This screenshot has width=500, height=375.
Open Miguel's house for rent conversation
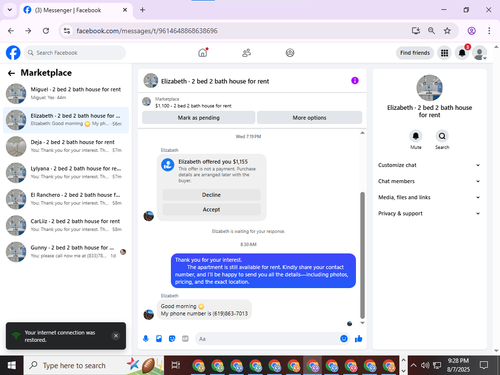coord(66,93)
